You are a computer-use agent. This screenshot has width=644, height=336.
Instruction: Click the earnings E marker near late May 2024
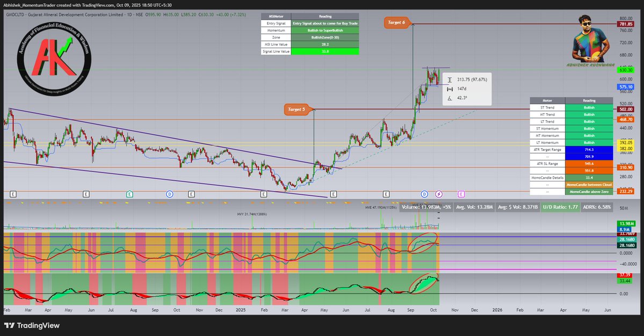(x=86, y=194)
